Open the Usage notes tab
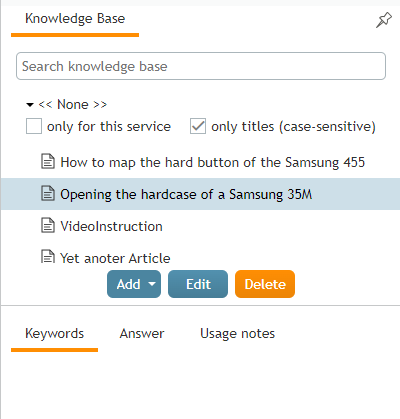 tap(237, 333)
